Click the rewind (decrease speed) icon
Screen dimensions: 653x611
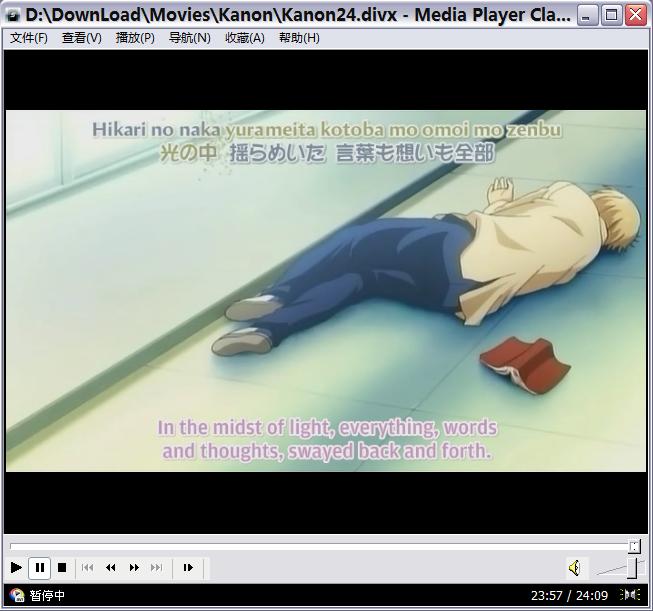coord(111,567)
